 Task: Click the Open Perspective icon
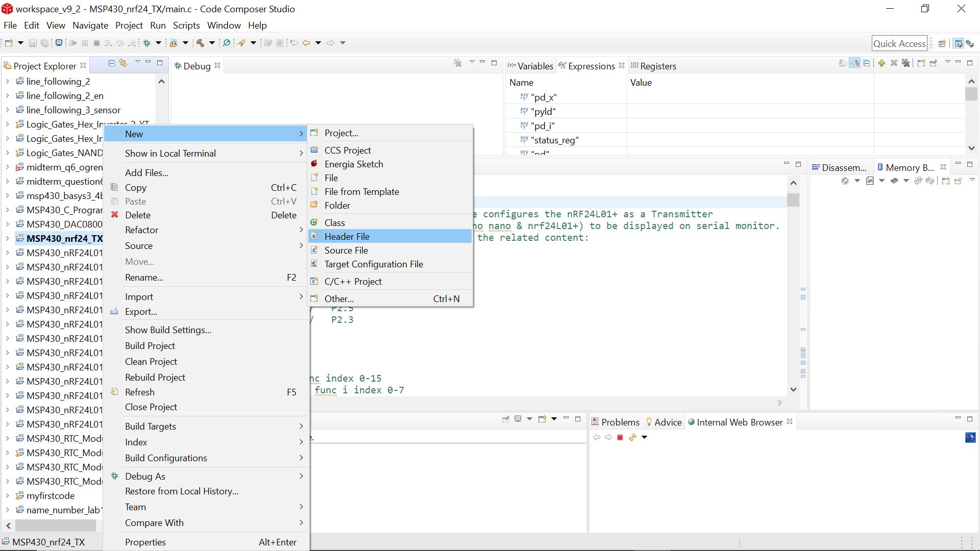(942, 43)
